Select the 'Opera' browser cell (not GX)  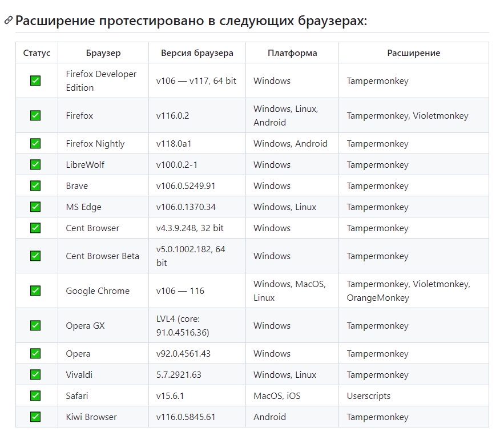coord(103,353)
